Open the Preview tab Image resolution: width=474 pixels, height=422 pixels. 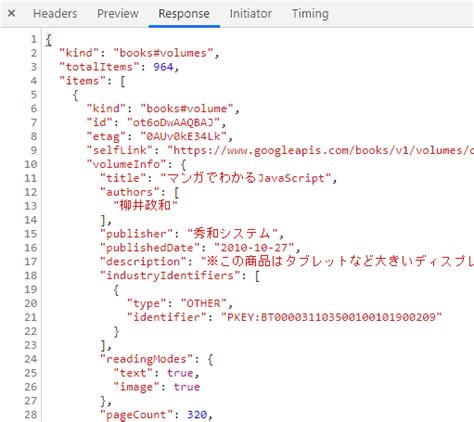coord(118,14)
